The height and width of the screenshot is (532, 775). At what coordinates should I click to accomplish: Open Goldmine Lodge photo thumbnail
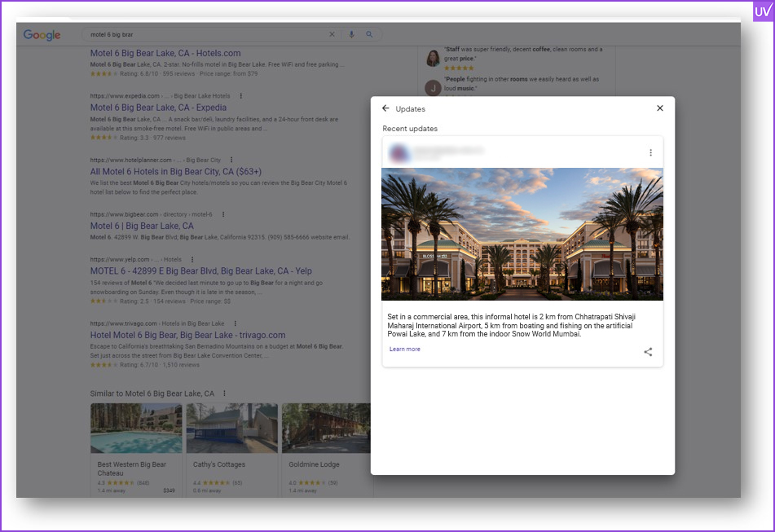pyautogui.click(x=326, y=429)
